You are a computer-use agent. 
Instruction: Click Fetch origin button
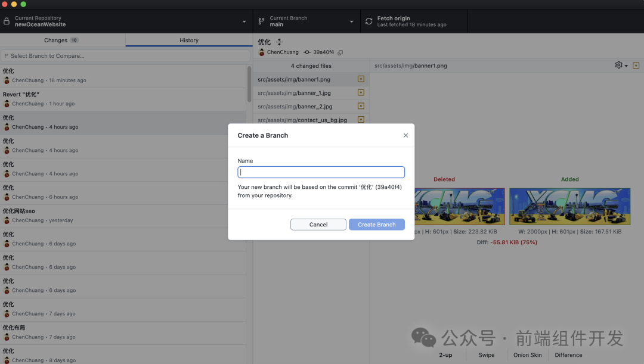(x=414, y=21)
